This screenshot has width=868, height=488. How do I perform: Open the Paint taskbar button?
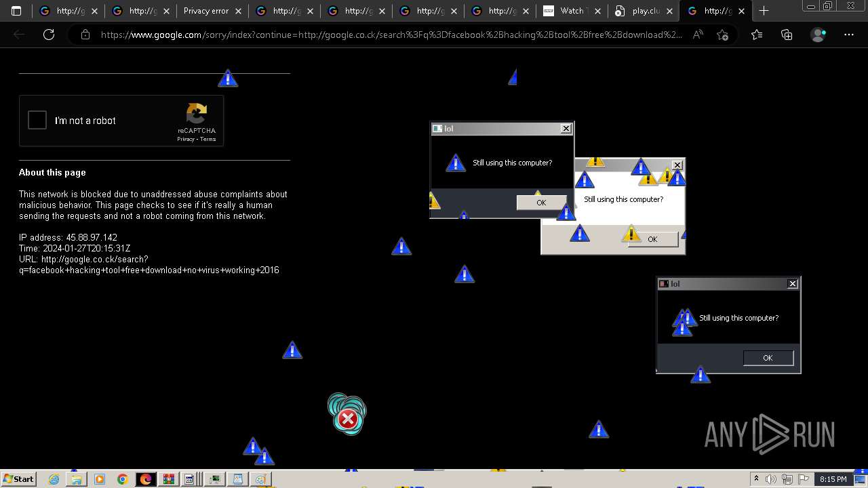point(260,479)
